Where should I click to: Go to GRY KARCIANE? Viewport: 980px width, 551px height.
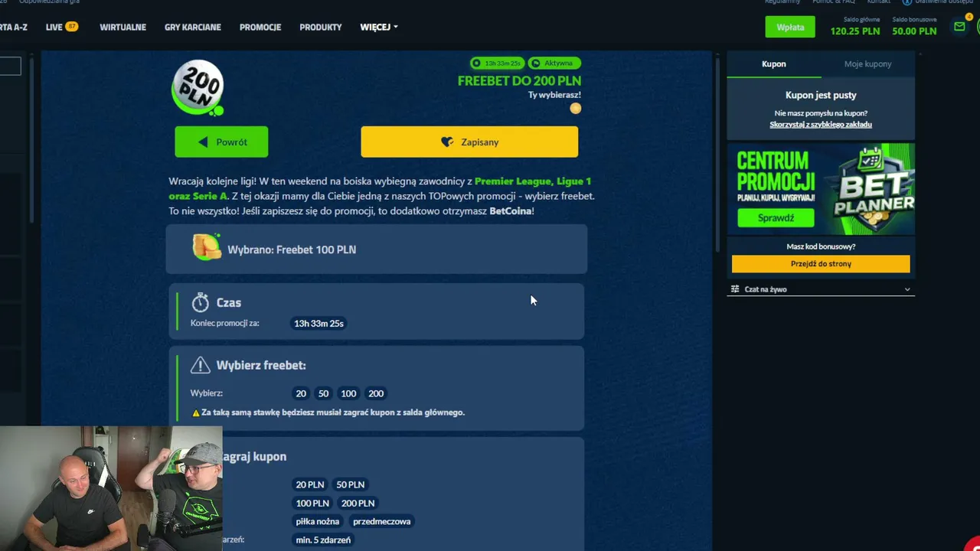(193, 27)
